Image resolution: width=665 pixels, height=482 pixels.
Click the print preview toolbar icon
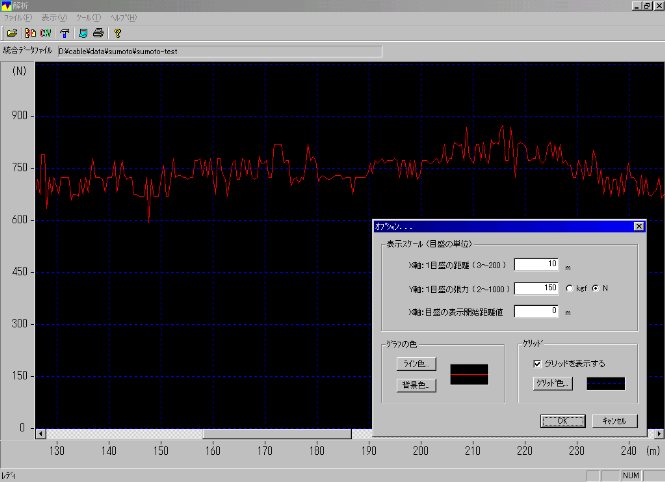tap(83, 33)
